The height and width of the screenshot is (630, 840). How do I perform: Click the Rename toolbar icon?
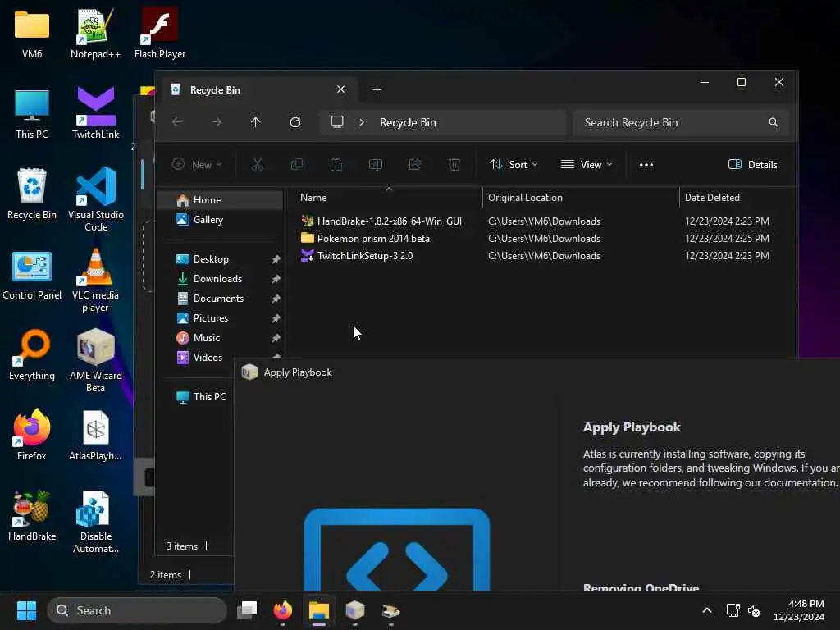coord(376,164)
